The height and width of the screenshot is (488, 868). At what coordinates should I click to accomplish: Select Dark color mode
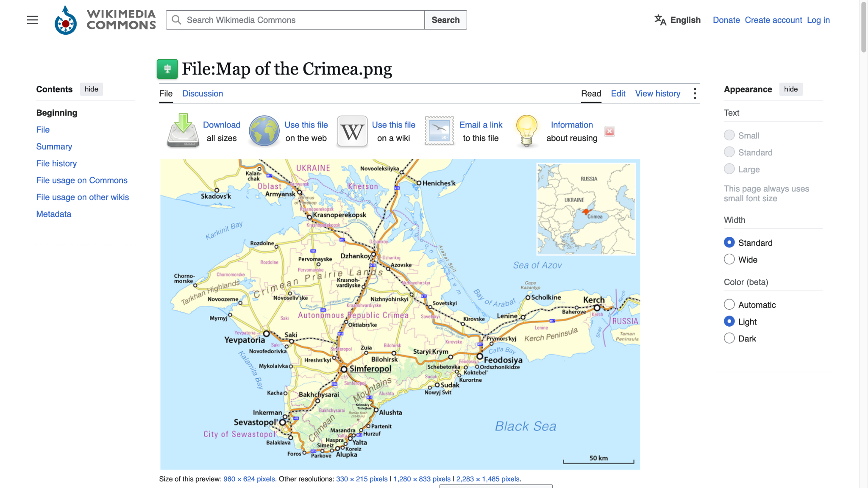(x=729, y=338)
